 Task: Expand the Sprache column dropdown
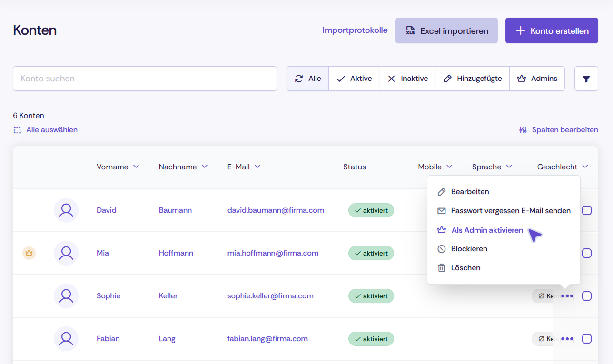tap(509, 167)
